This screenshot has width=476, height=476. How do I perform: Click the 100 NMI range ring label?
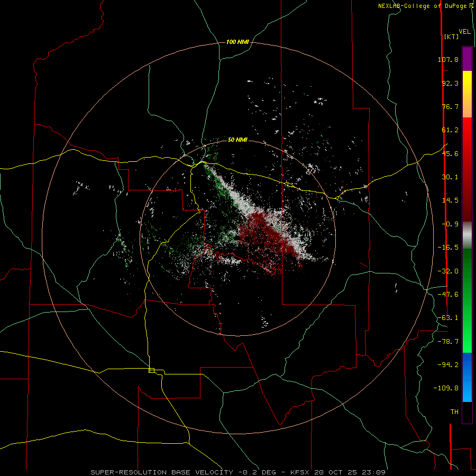[237, 42]
